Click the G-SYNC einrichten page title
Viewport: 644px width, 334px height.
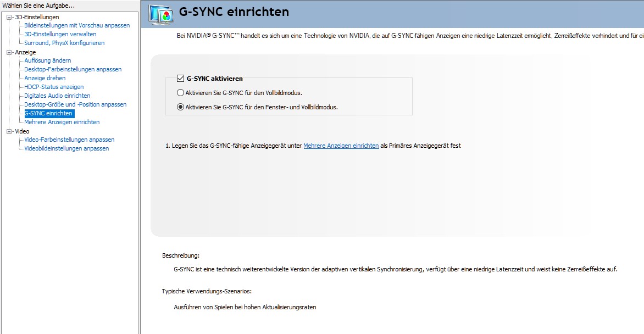[x=234, y=12]
